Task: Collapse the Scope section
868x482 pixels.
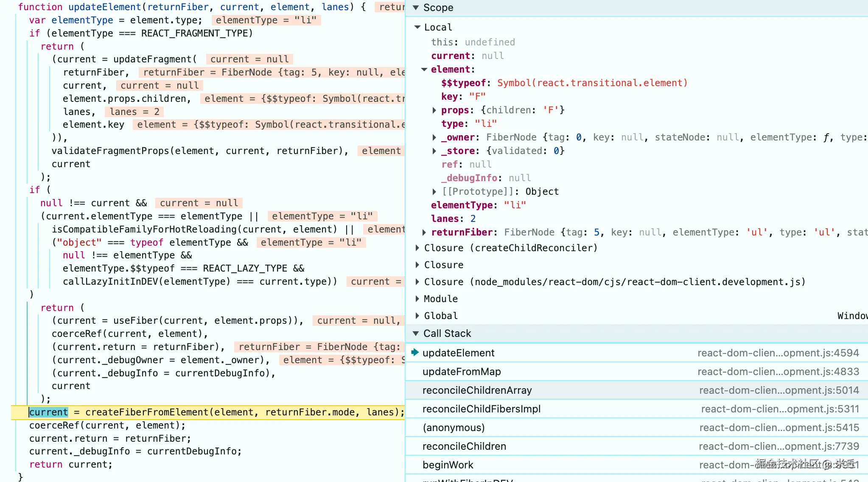Action: (416, 8)
